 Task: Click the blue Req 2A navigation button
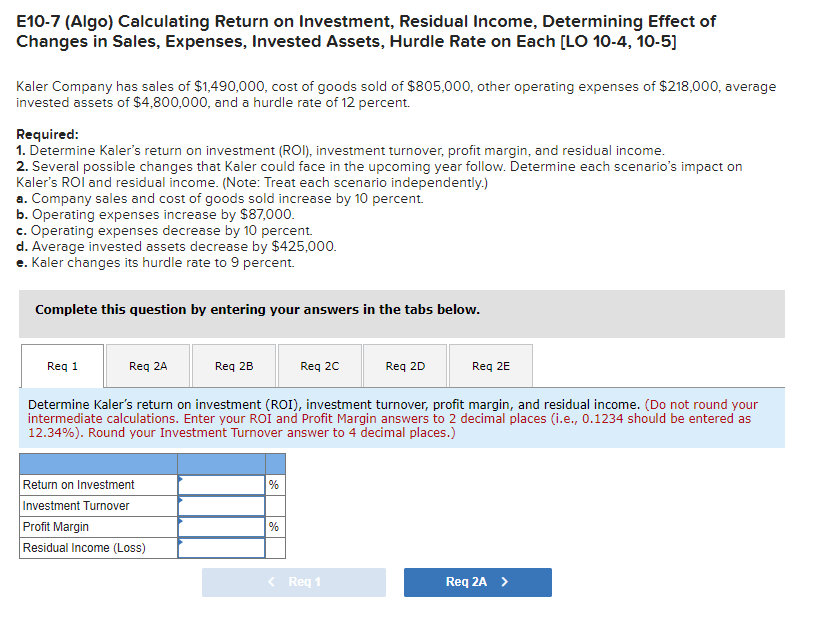477,583
